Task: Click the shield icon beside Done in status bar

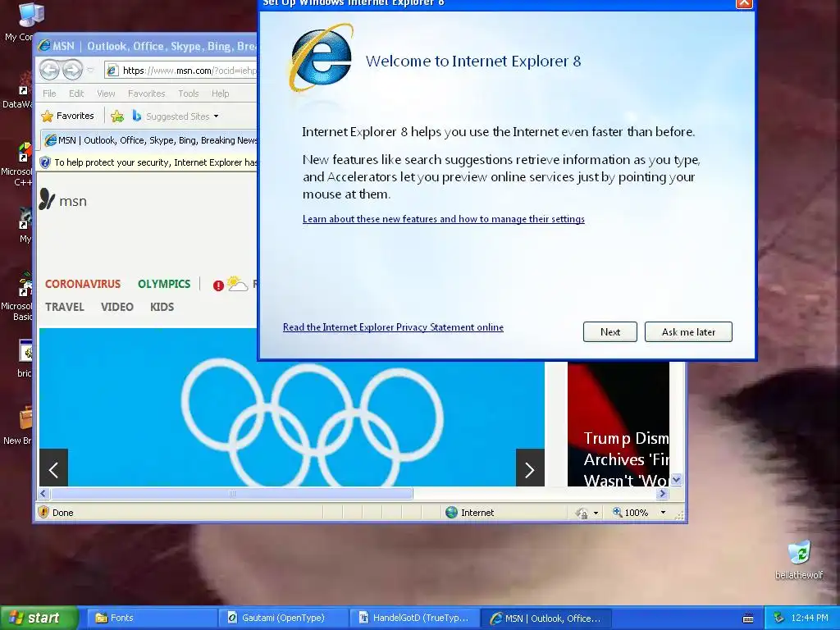Action: point(43,512)
